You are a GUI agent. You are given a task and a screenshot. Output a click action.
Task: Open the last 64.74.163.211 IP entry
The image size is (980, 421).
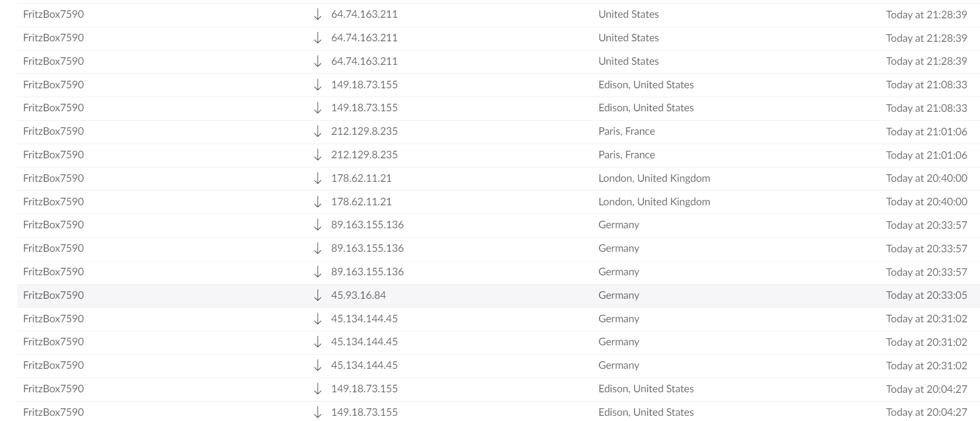pos(364,61)
